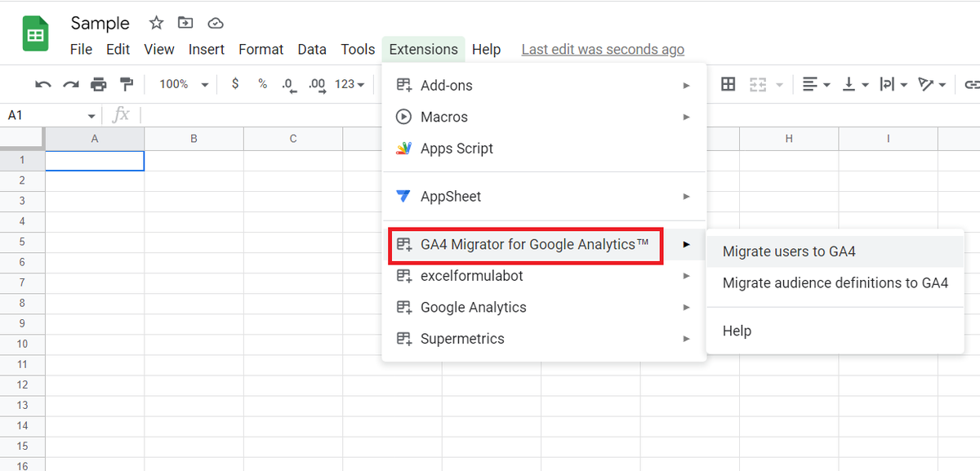
Task: Click the AppSheet logo icon
Action: [x=403, y=197]
